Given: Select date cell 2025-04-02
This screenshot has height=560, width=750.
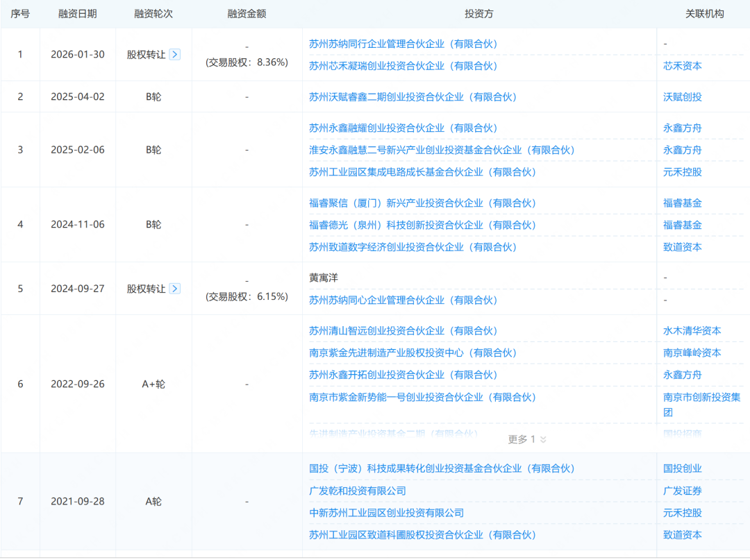Looking at the screenshot, I should pyautogui.click(x=78, y=97).
